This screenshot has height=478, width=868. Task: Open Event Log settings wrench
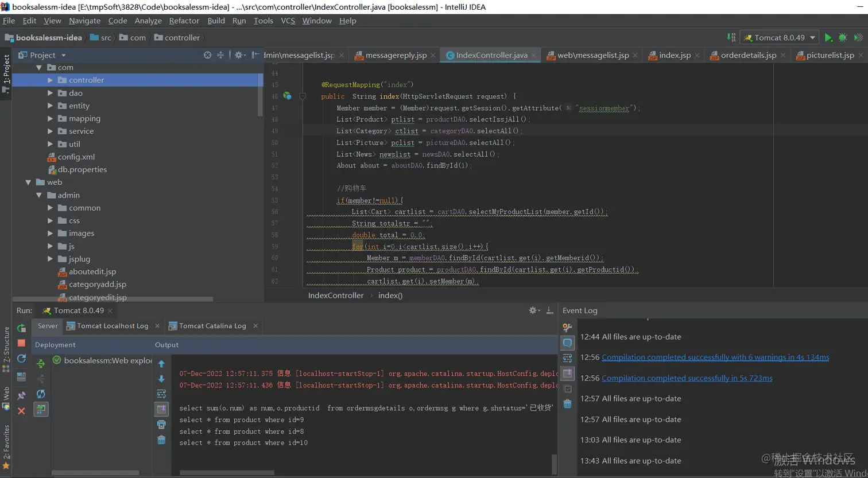coord(567,328)
